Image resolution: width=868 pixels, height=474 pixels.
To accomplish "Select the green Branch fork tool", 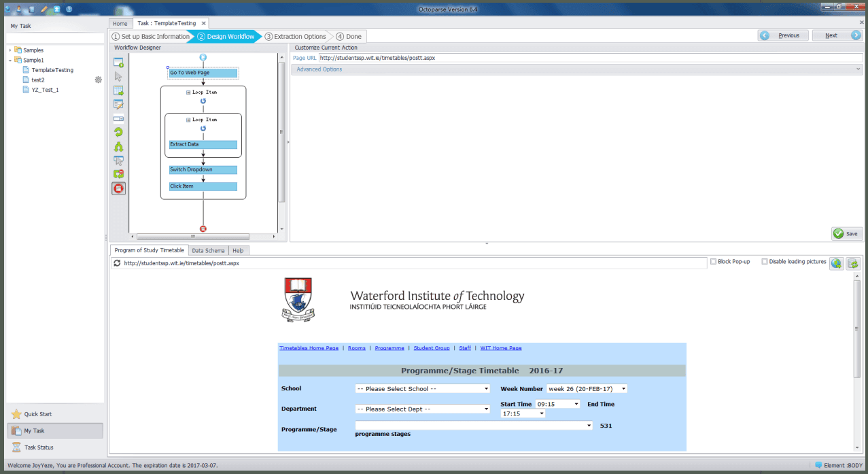I will [x=118, y=146].
